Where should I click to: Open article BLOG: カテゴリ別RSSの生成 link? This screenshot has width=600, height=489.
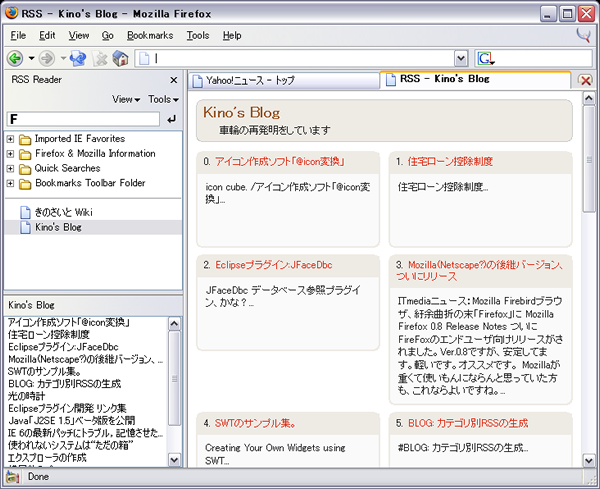[468, 423]
